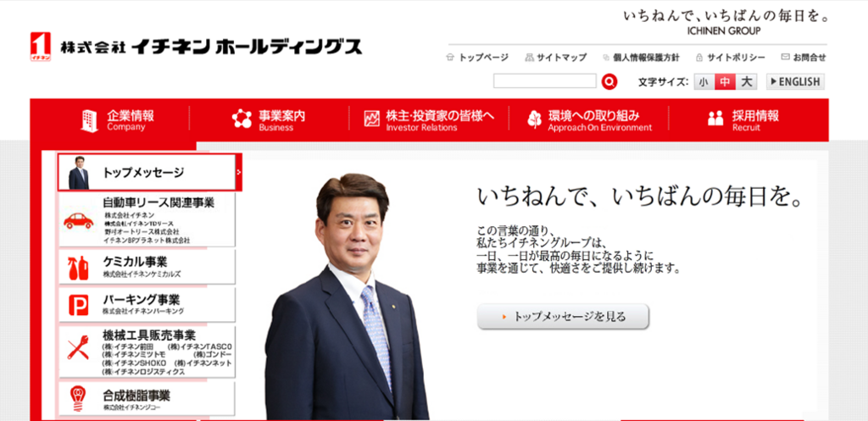Viewport: 868px width, 421px height.
Task: Click the small arrow right of トップメッセージ tab
Action: coord(238,172)
